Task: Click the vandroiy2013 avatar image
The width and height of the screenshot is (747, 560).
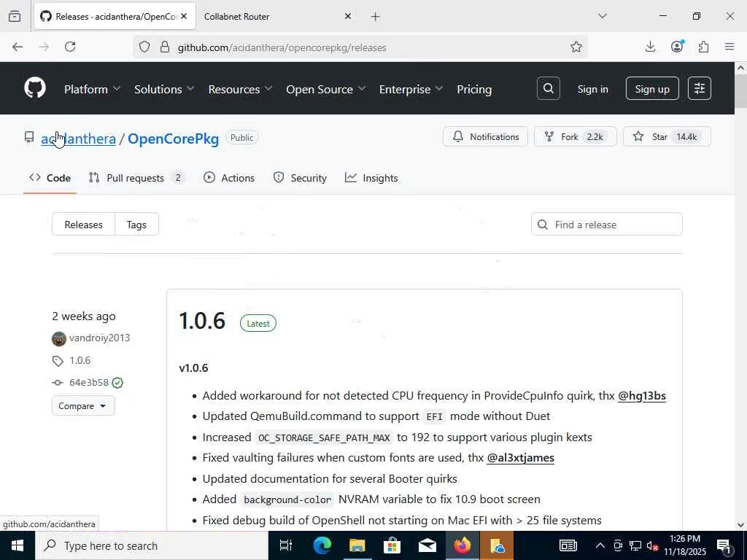Action: (58, 338)
